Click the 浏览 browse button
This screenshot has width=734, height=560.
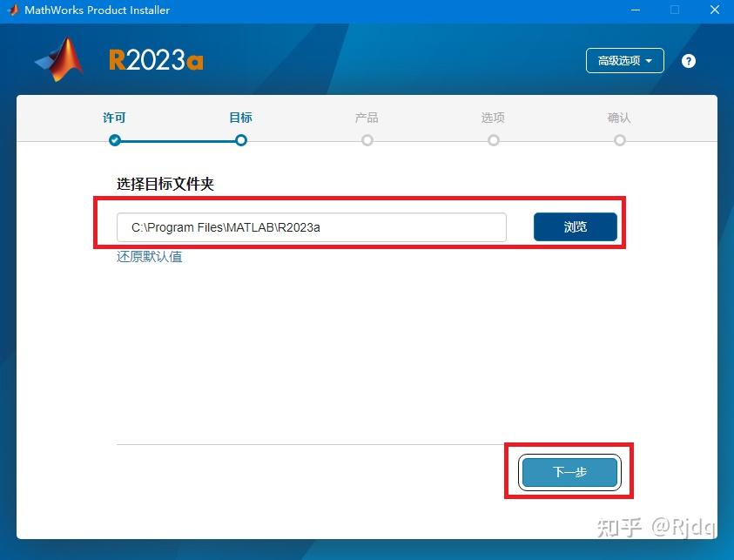pyautogui.click(x=575, y=226)
